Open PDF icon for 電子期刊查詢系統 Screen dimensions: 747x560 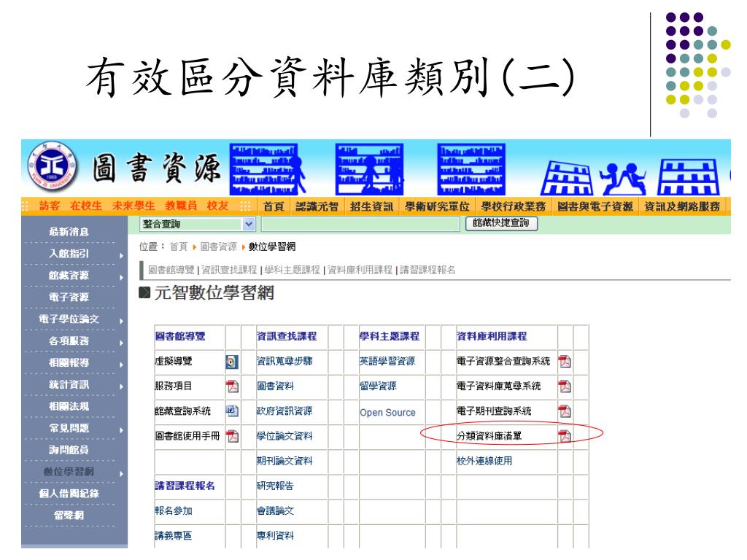click(x=565, y=411)
